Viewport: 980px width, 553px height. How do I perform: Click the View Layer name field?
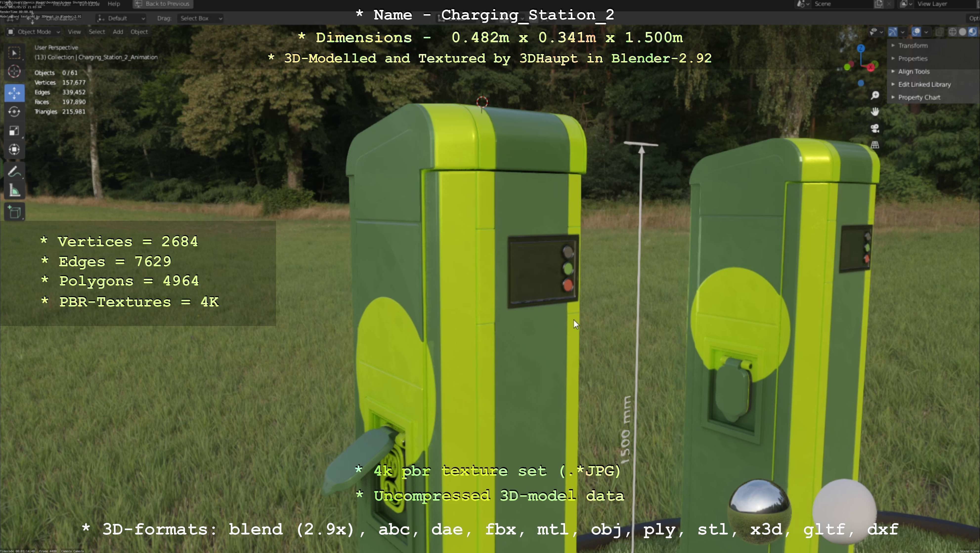tap(945, 4)
